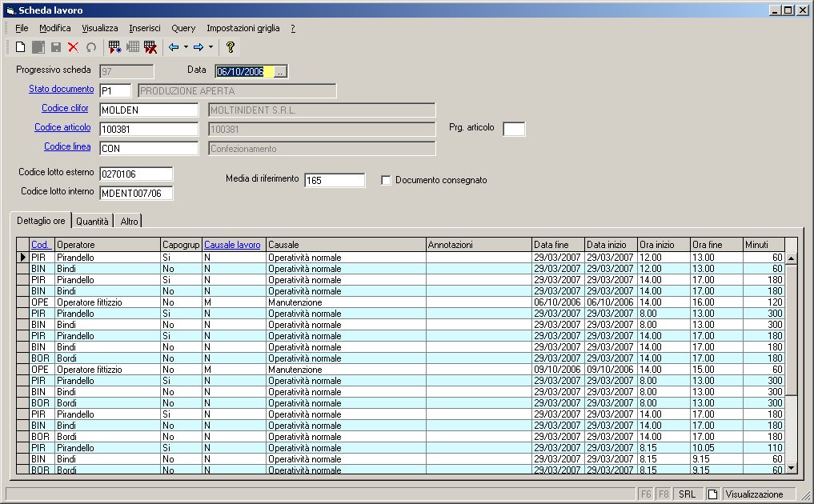Viewport: 814px width, 504px height.
Task: Create a new document with the blank page icon
Action: (20, 46)
